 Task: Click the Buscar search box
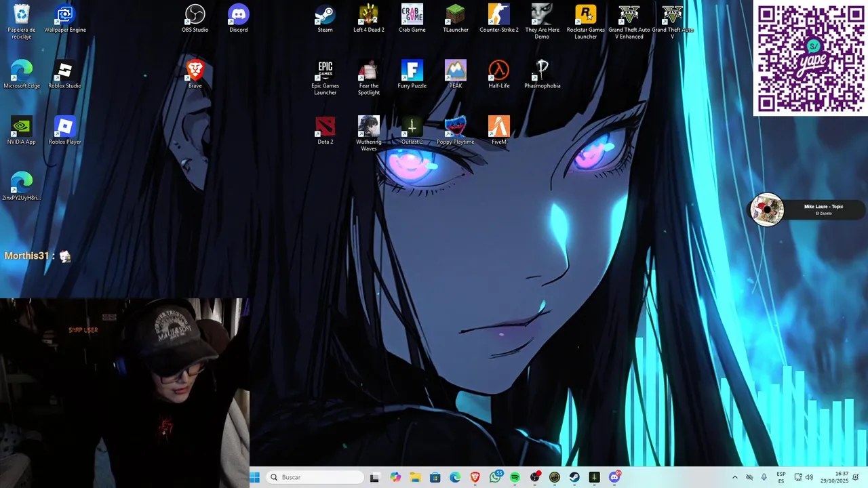click(315, 477)
